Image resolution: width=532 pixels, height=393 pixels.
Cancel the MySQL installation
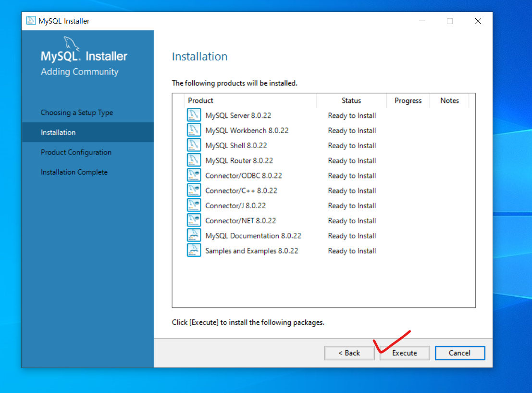460,353
